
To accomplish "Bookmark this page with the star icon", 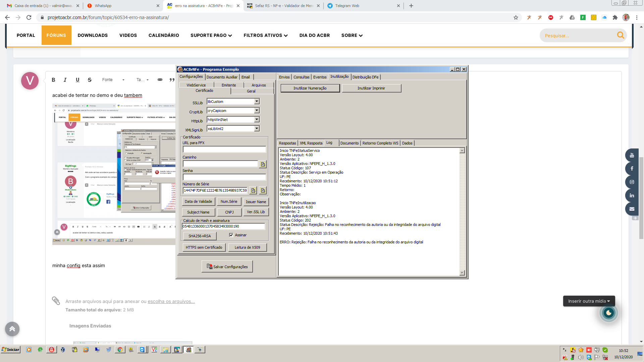I will click(516, 17).
